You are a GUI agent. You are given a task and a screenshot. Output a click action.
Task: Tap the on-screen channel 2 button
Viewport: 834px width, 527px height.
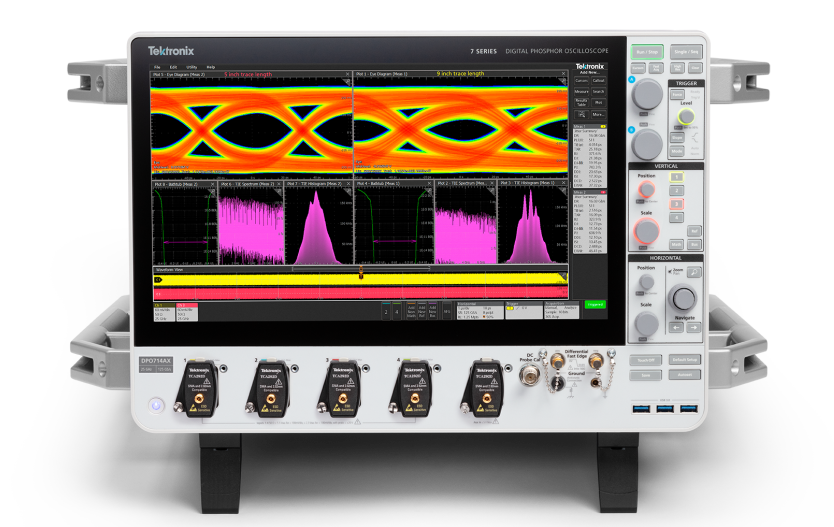(386, 312)
